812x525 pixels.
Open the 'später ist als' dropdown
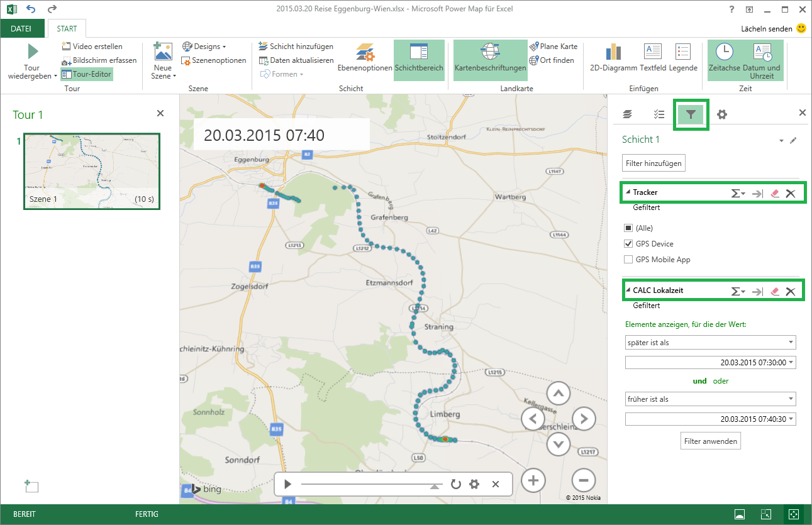pyautogui.click(x=710, y=343)
